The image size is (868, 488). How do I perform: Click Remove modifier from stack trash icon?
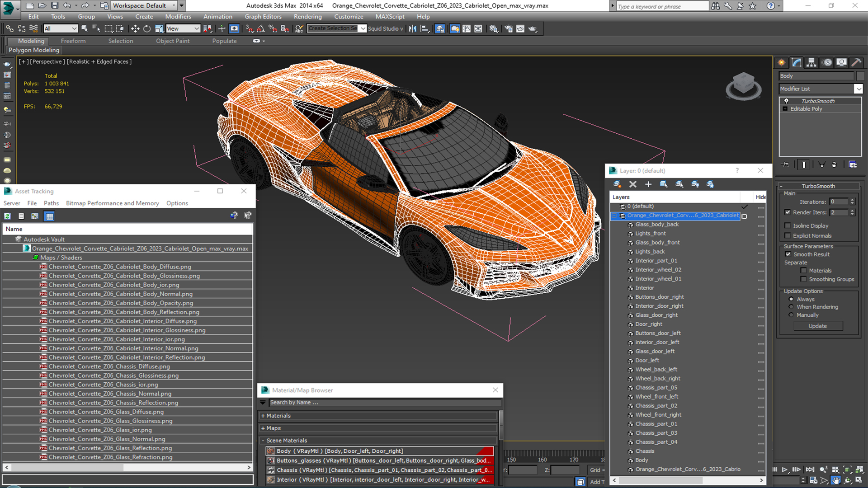coord(834,164)
